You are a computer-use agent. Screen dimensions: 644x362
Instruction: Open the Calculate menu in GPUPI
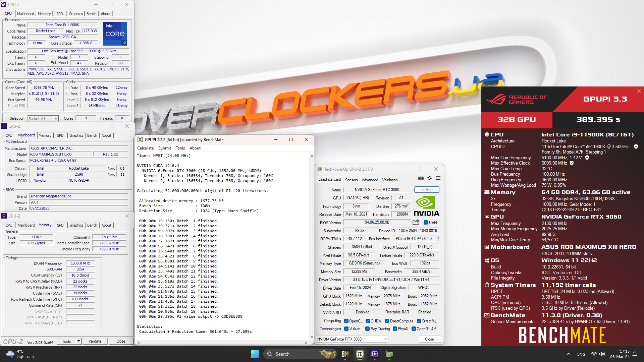click(x=145, y=148)
